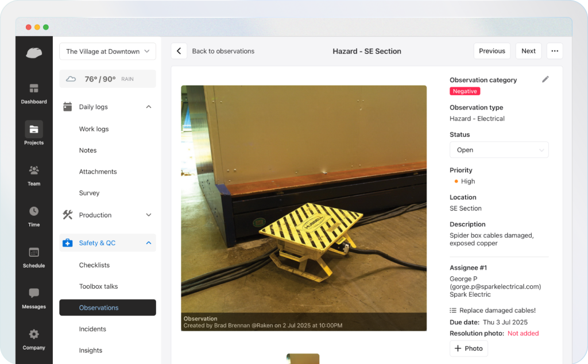The width and height of the screenshot is (588, 364).
Task: Open the Incidents menu item
Action: pyautogui.click(x=92, y=329)
